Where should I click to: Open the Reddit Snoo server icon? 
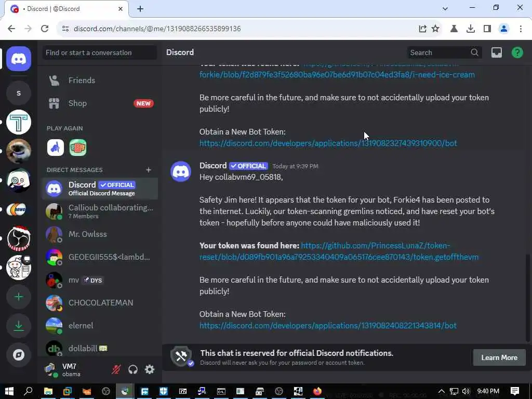coord(19,268)
